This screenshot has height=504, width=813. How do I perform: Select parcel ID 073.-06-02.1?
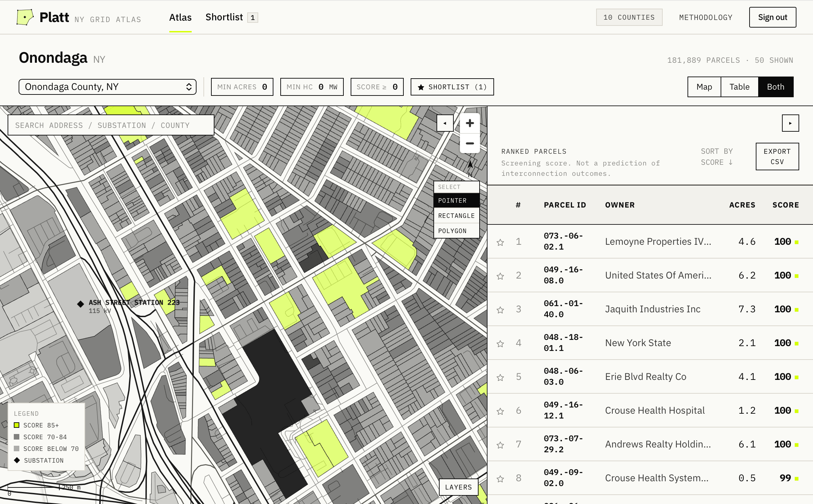tap(563, 241)
